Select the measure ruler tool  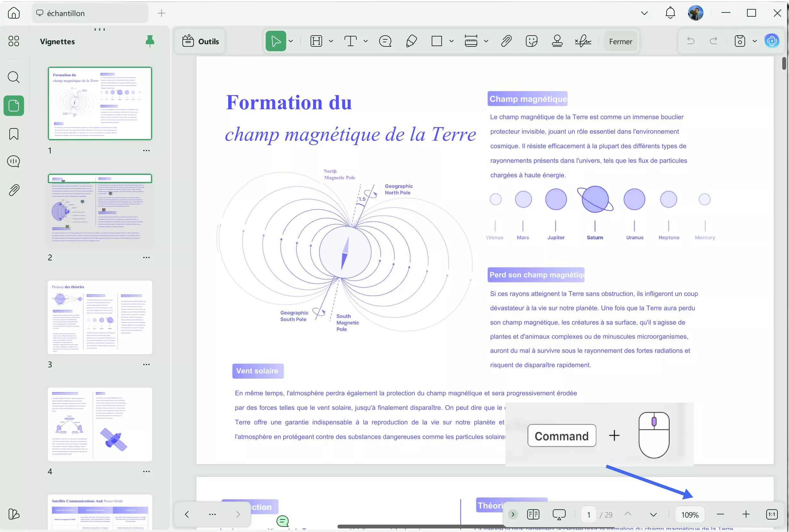tap(471, 41)
